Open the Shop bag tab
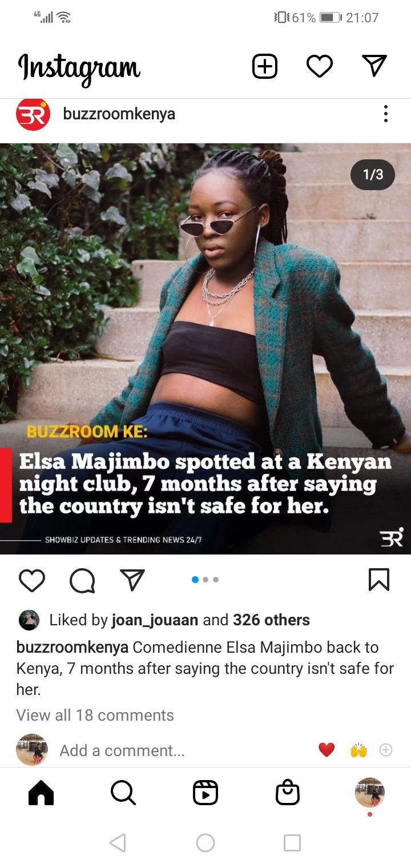Viewport: 411px width, 868px height. click(x=288, y=793)
